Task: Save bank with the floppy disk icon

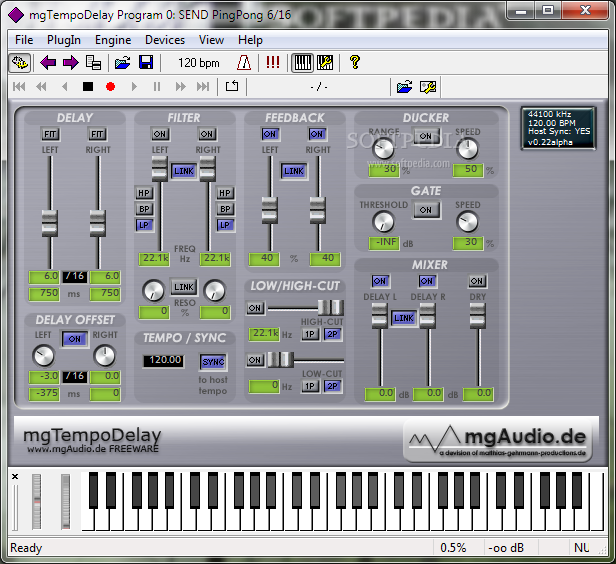Action: [146, 63]
